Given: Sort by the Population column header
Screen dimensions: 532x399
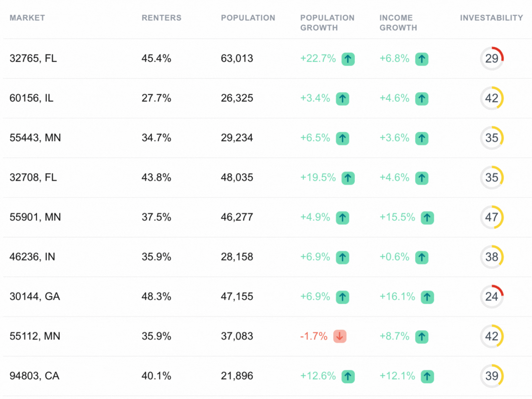Looking at the screenshot, I should [248, 18].
